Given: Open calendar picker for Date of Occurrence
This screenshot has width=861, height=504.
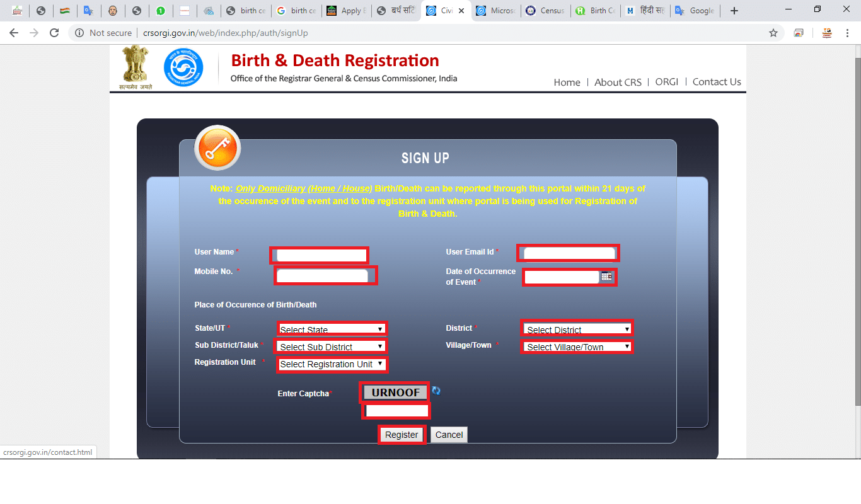Looking at the screenshot, I should coord(606,277).
